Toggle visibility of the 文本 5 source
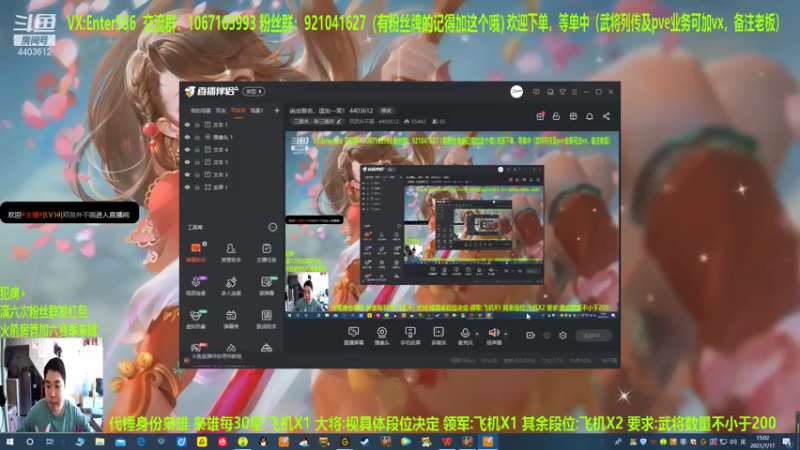The width and height of the screenshot is (800, 450). [x=187, y=162]
